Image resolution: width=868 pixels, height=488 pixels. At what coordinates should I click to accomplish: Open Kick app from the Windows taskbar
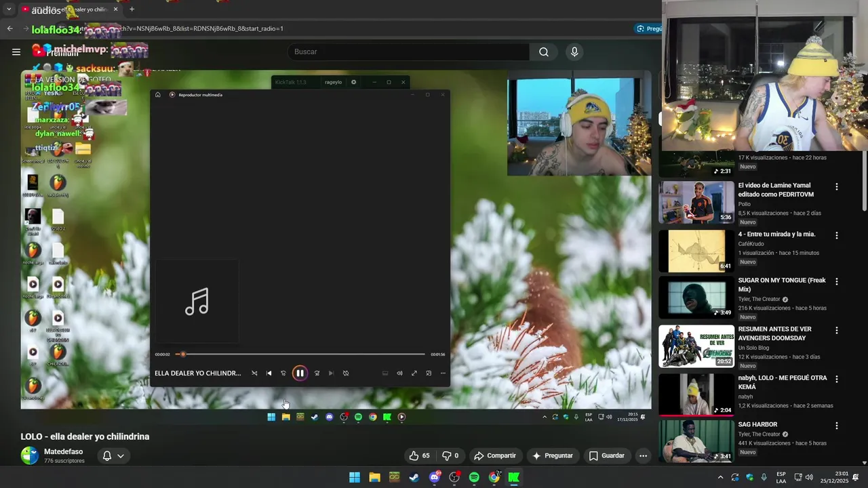click(514, 477)
